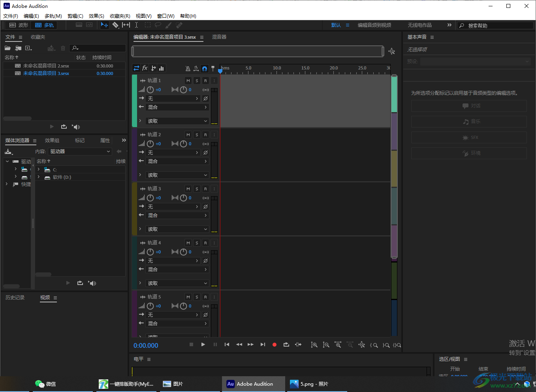
Task: Arm Track 4 for record with R
Action: [x=205, y=243]
